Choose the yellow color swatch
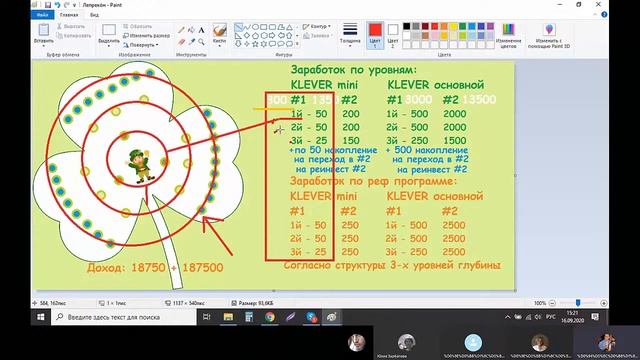Viewport: 640px width, 360px height. 453,26
